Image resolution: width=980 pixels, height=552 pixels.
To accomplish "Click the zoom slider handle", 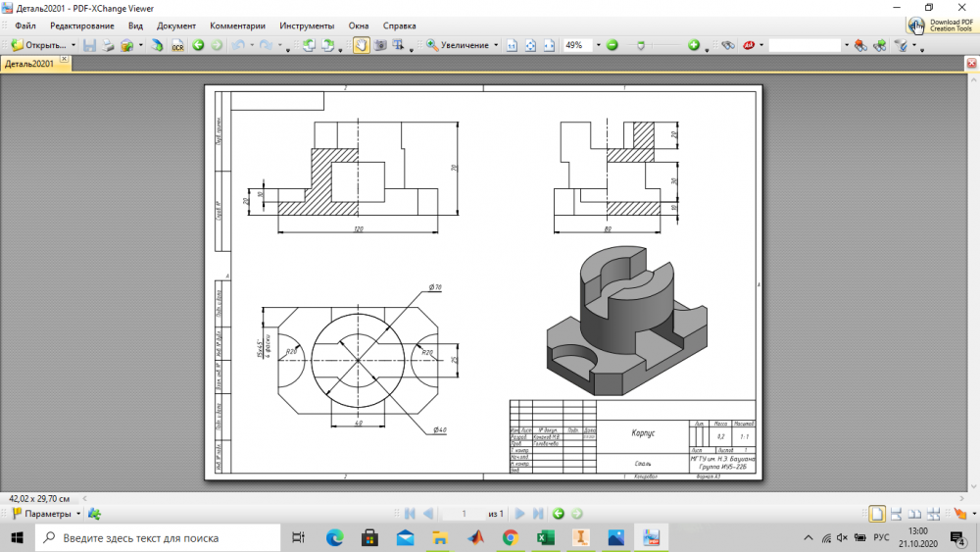I will click(639, 45).
